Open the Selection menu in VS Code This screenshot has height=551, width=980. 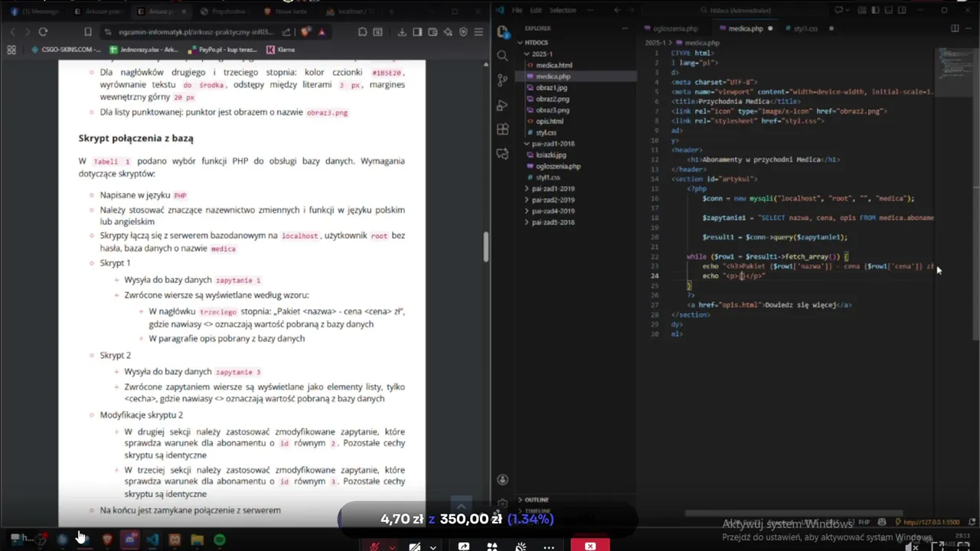pos(563,10)
